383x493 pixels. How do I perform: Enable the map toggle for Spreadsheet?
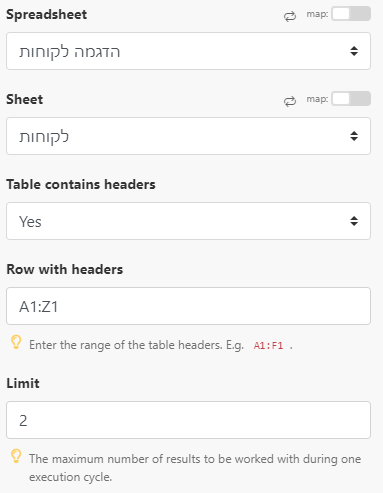(351, 14)
